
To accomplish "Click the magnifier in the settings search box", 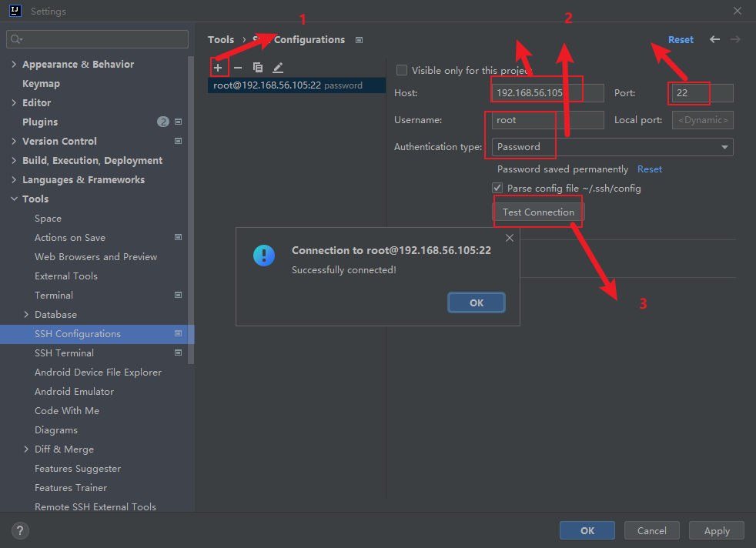I will click(x=16, y=38).
